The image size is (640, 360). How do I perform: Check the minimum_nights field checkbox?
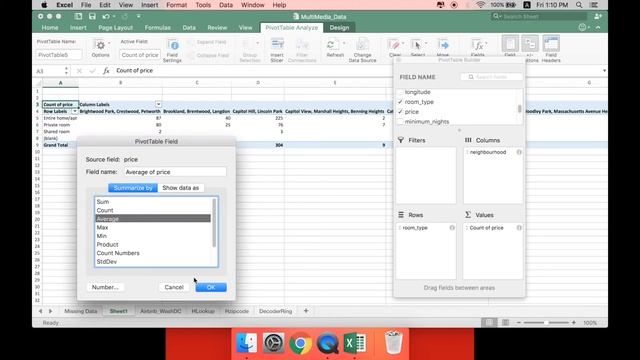pyautogui.click(x=400, y=122)
